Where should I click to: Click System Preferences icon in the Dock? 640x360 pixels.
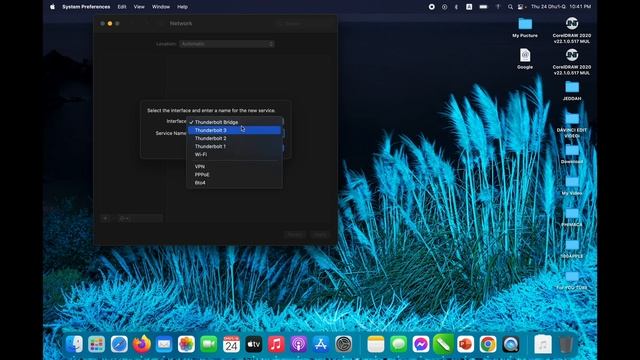pos(343,344)
